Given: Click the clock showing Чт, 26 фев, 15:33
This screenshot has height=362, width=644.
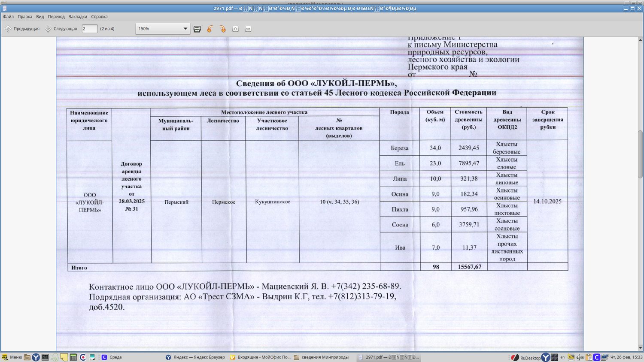Looking at the screenshot, I should click(x=626, y=357).
